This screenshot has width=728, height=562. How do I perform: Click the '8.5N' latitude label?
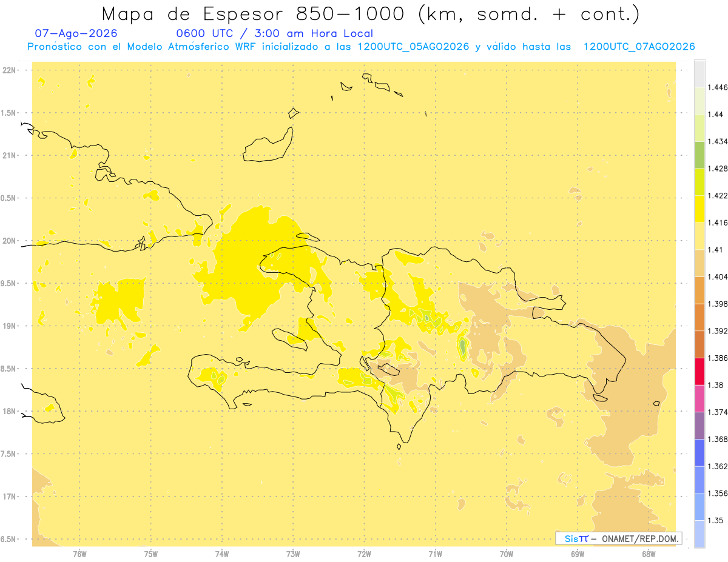pyautogui.click(x=9, y=369)
